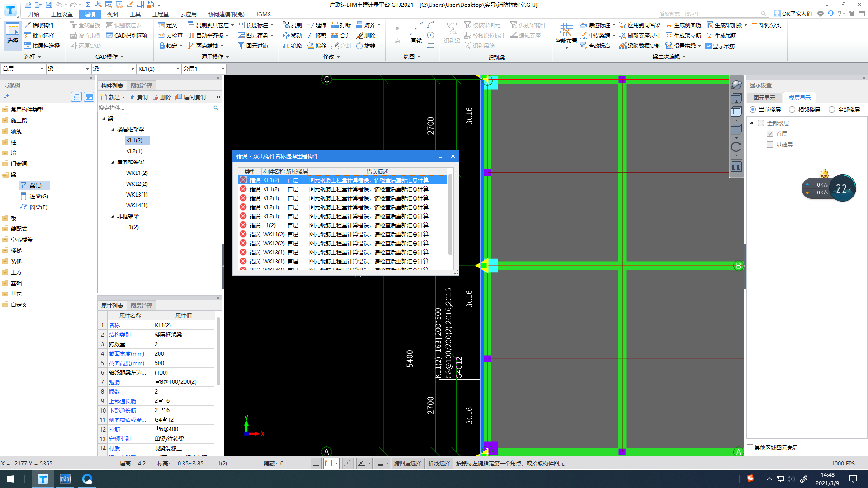This screenshot has height=488, width=868.
Task: Switch to 图层管理 tab
Action: [141, 305]
